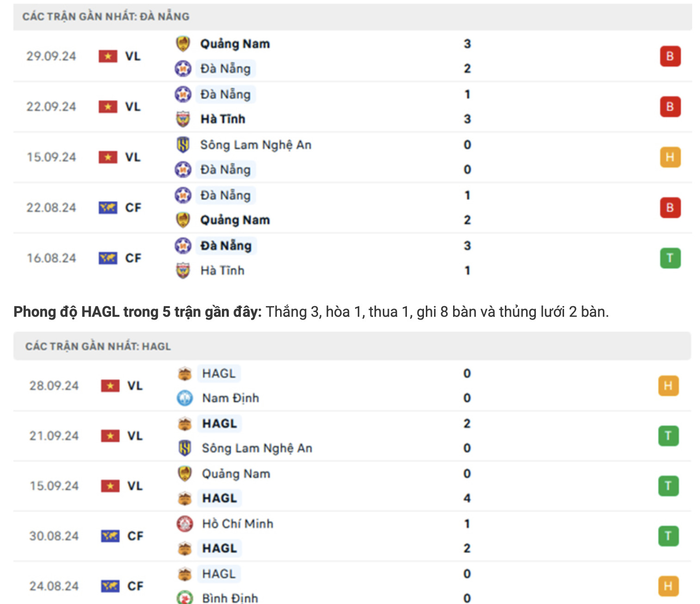Screen dimensions: 700x604
Task: Click the VL league label for 15.09.24 HAGL match
Action: (135, 486)
